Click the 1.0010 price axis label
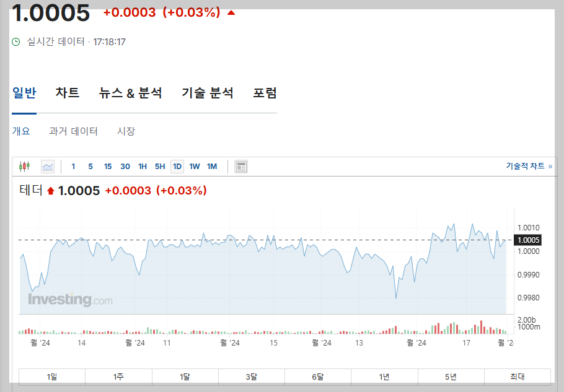The width and height of the screenshot is (564, 392). click(x=529, y=228)
